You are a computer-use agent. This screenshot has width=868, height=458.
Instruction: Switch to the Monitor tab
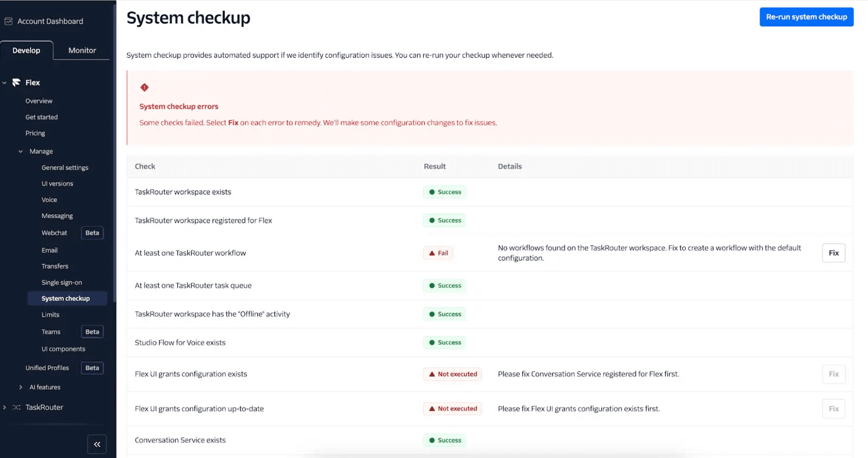pos(81,50)
